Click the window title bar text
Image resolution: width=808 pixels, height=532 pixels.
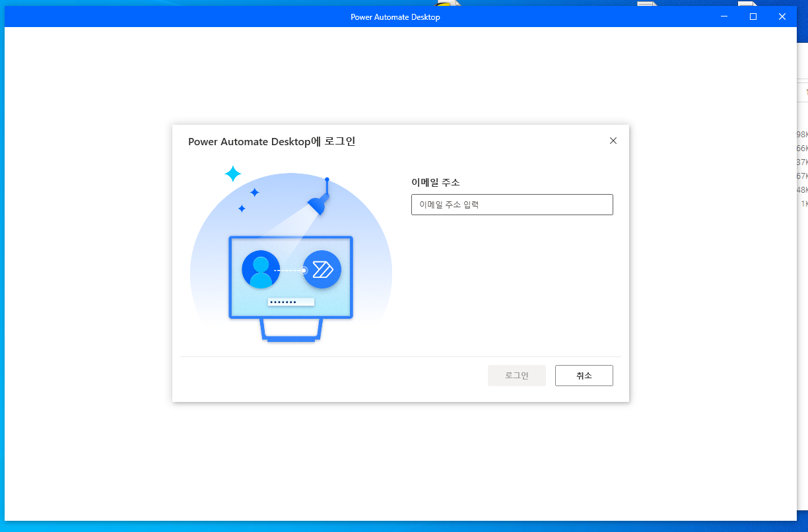coord(395,17)
